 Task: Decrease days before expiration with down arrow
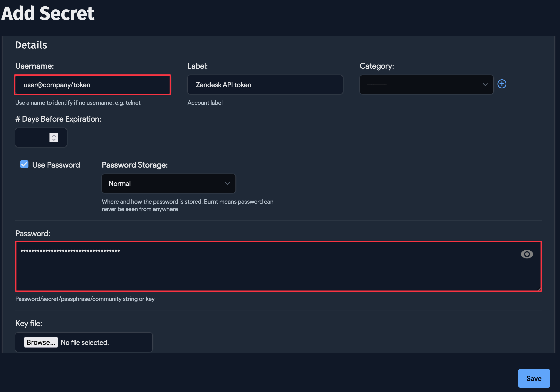click(x=54, y=140)
